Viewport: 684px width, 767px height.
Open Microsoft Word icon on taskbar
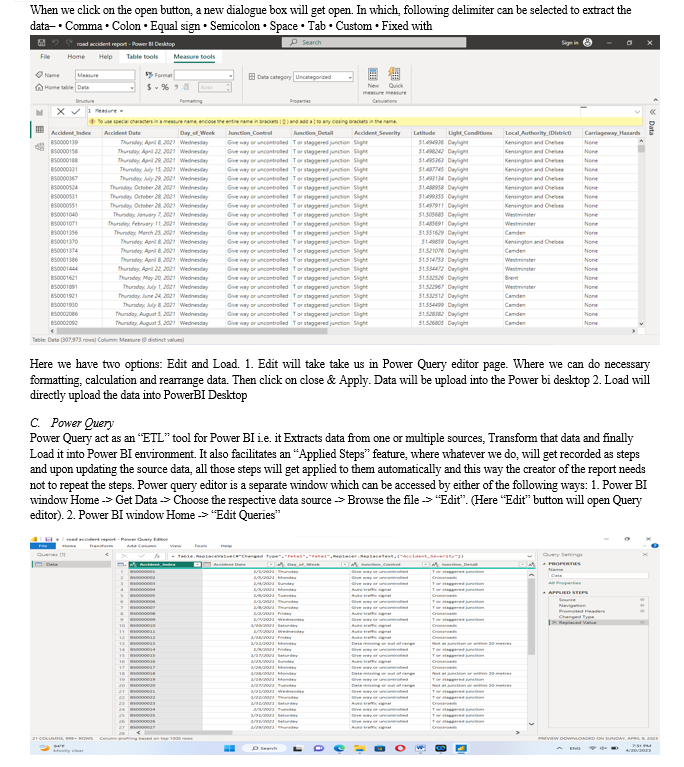tap(420, 748)
